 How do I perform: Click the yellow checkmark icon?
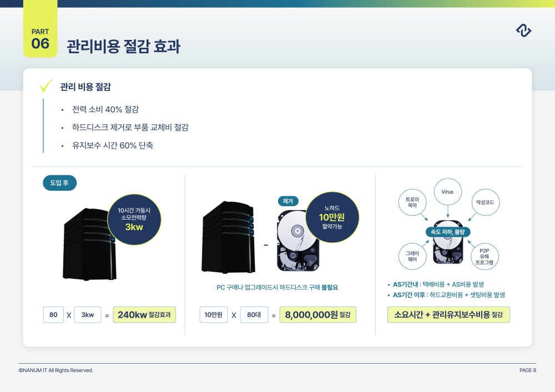point(46,85)
